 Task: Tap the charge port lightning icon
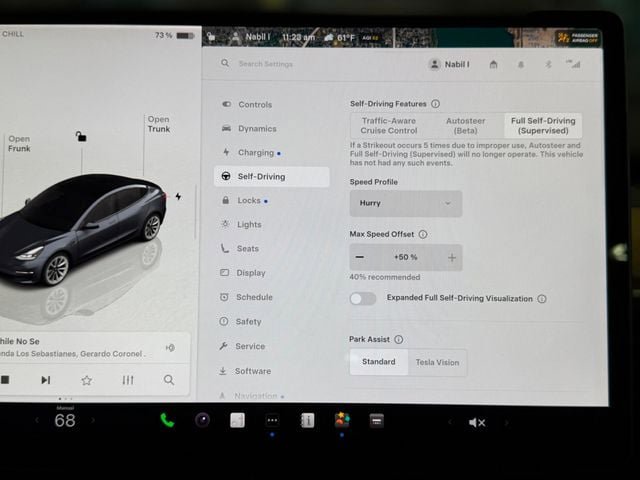click(x=178, y=196)
